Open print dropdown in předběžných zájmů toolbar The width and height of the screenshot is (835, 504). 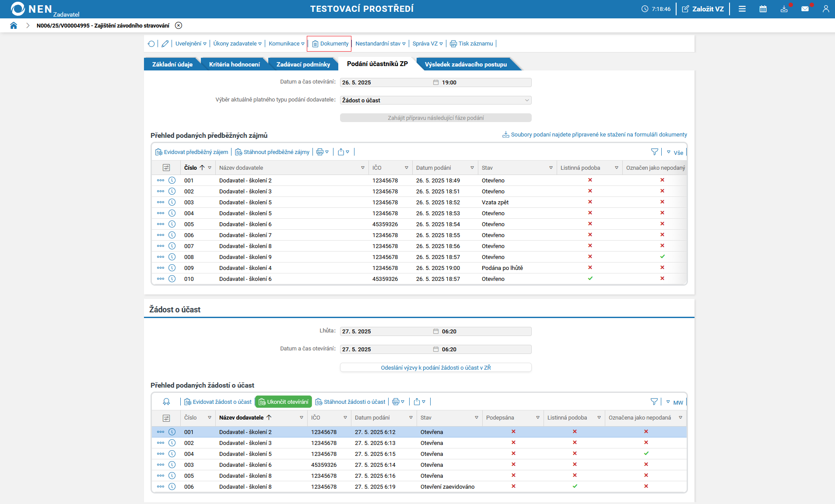322,152
